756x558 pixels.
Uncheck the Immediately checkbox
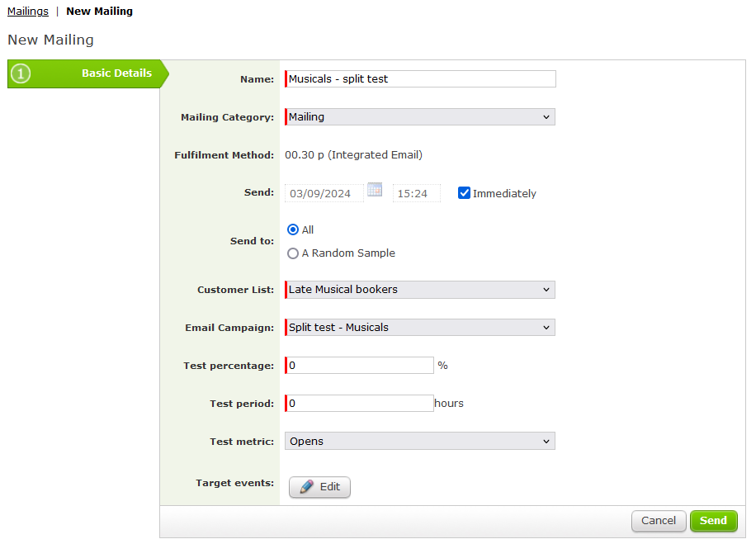(464, 193)
